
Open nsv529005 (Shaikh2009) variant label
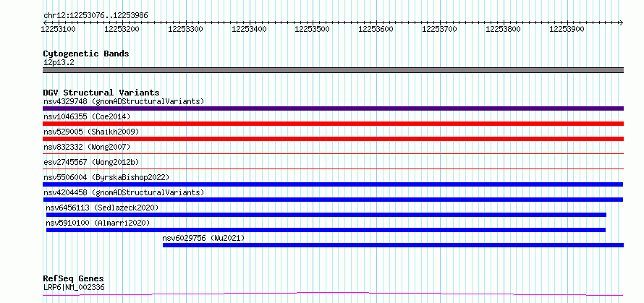click(x=91, y=132)
